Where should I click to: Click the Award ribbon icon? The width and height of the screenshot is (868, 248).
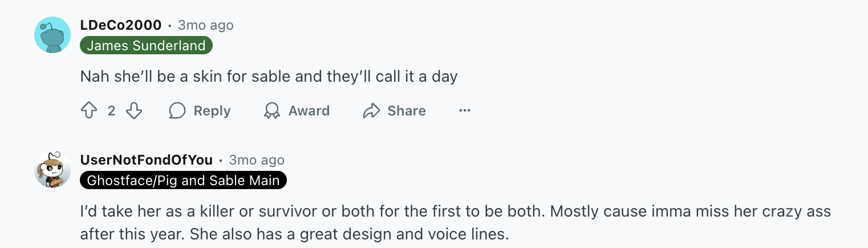pos(272,110)
